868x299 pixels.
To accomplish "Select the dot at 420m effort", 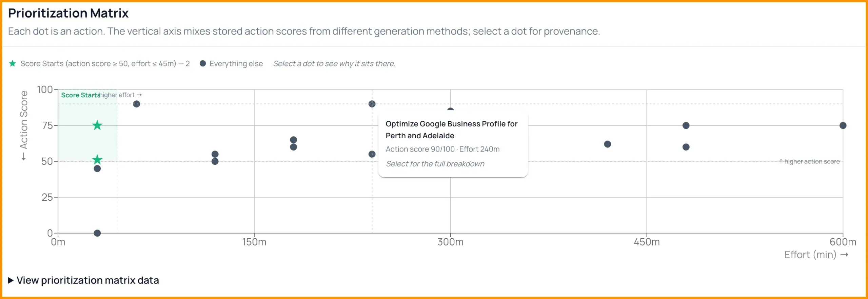I will (608, 144).
